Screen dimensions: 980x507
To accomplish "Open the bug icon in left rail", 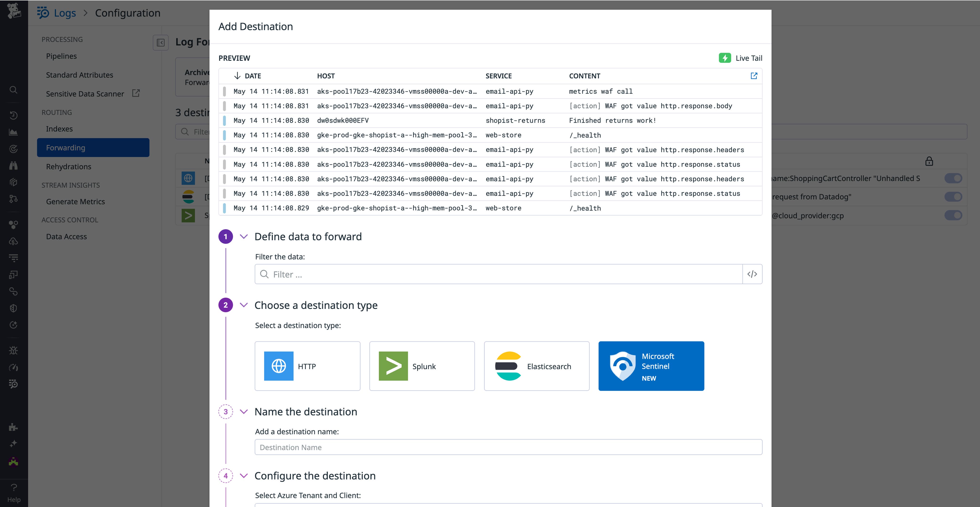I will tap(13, 350).
